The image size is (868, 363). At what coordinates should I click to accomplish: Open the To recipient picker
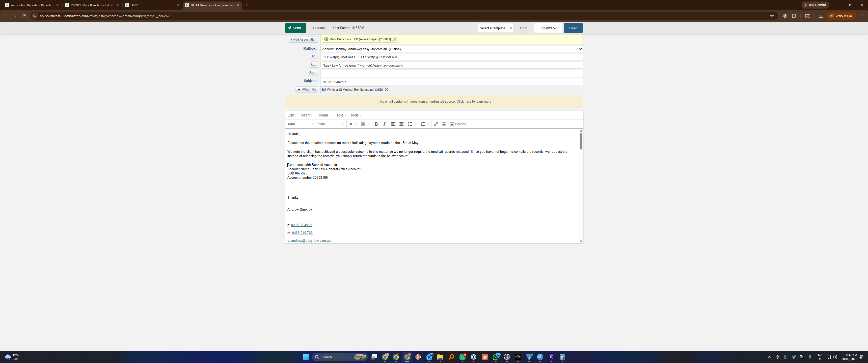314,56
